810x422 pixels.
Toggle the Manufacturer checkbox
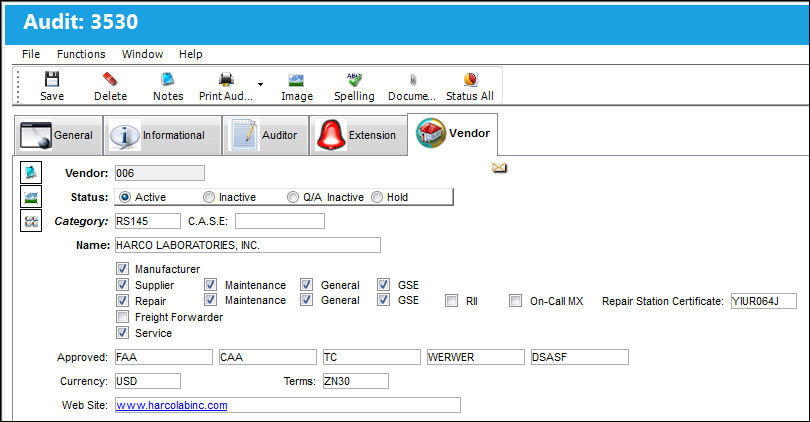tap(122, 269)
